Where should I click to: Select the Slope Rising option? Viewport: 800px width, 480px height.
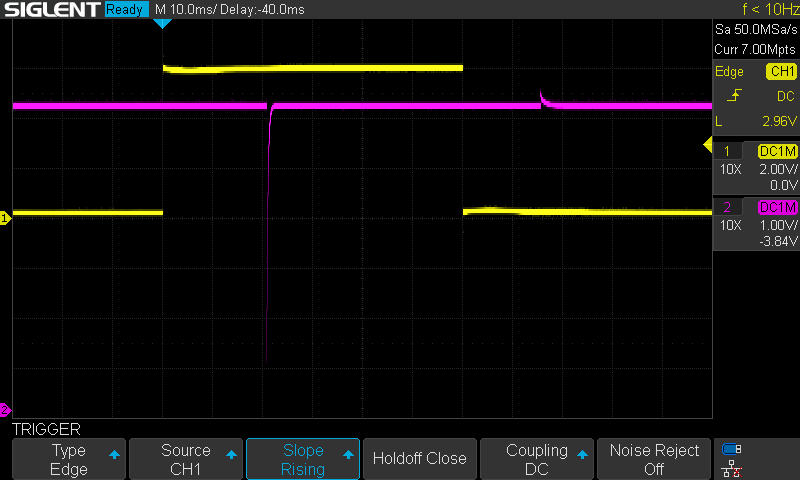303,459
